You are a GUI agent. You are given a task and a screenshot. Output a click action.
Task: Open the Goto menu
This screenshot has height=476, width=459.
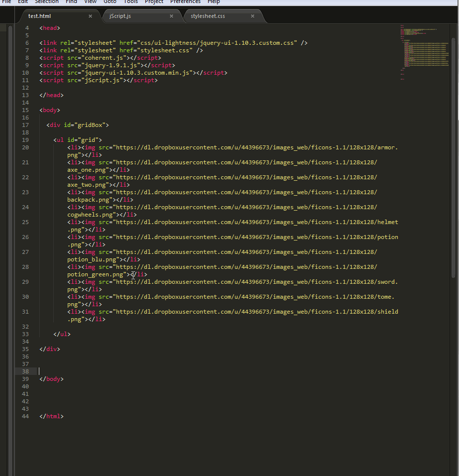coord(110,2)
